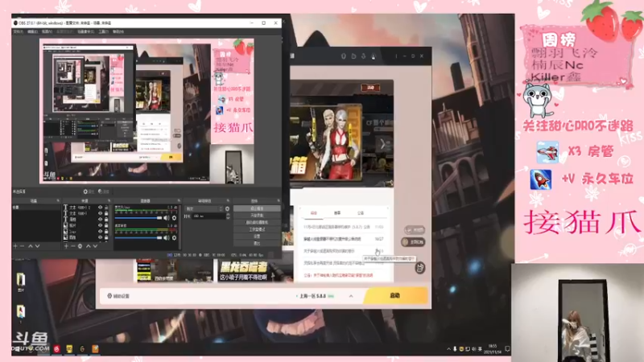Remove selected source with minus icon

coord(72,246)
